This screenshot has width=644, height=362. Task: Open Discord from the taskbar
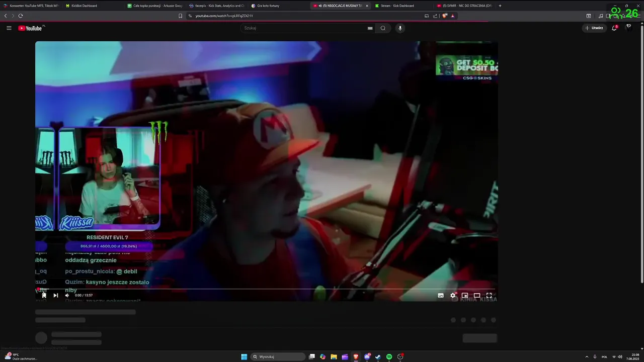[x=367, y=356]
